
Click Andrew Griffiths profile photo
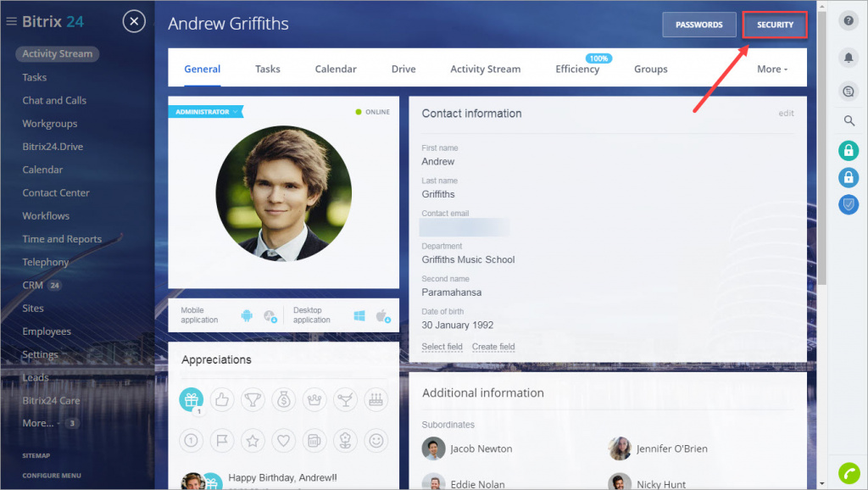[283, 193]
